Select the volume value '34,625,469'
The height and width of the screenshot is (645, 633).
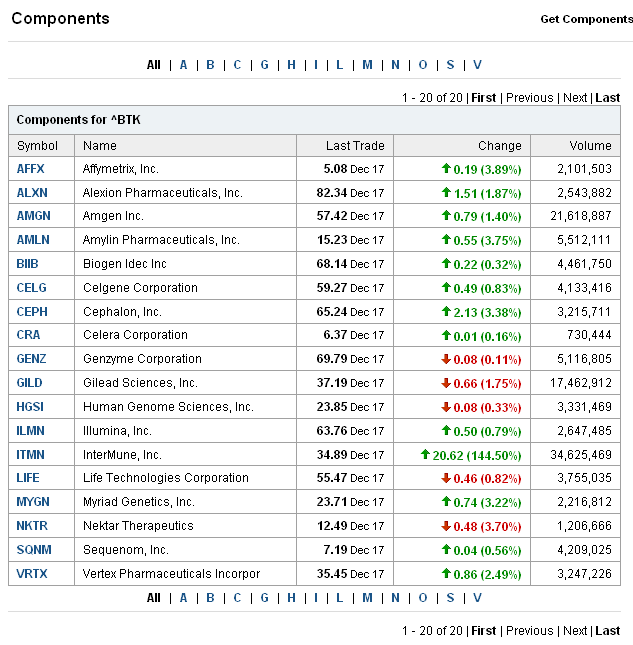click(581, 455)
